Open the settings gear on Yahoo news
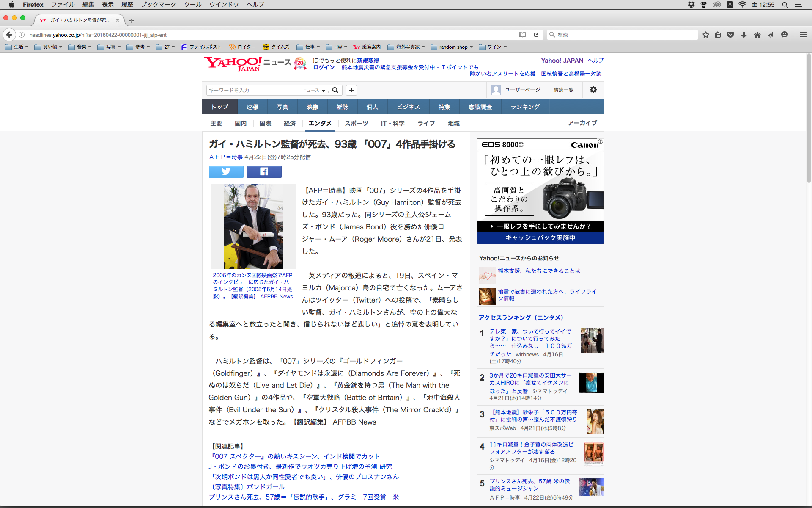This screenshot has width=812, height=508. [593, 90]
